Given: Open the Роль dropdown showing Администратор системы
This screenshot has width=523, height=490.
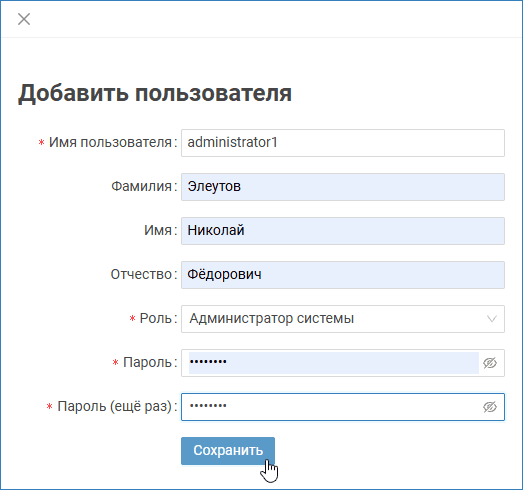Looking at the screenshot, I should 343,319.
